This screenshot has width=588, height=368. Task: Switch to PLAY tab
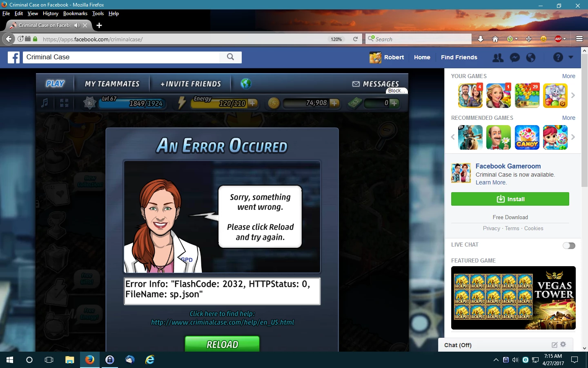point(55,83)
